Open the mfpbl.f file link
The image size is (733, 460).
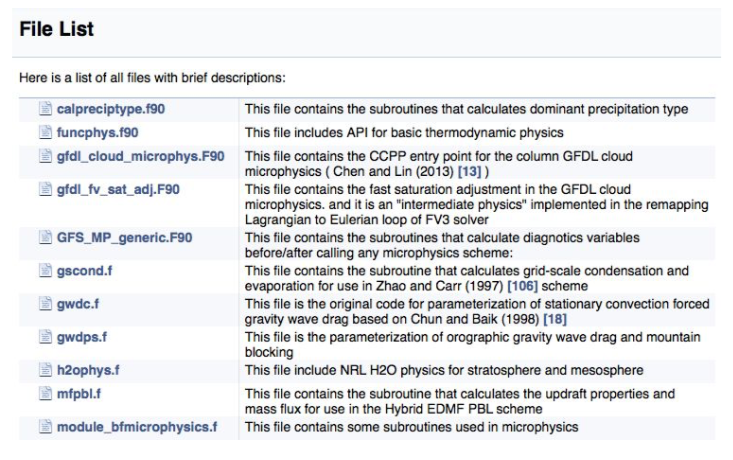79,394
